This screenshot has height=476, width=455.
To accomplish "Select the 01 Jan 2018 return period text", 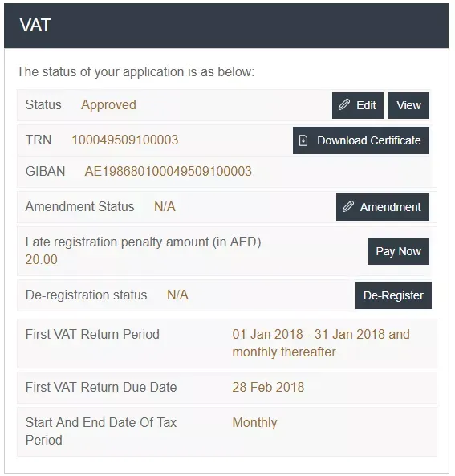I will click(321, 343).
